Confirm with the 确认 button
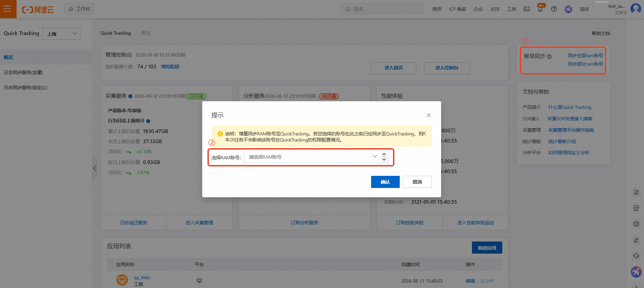This screenshot has height=288, width=644. click(385, 182)
